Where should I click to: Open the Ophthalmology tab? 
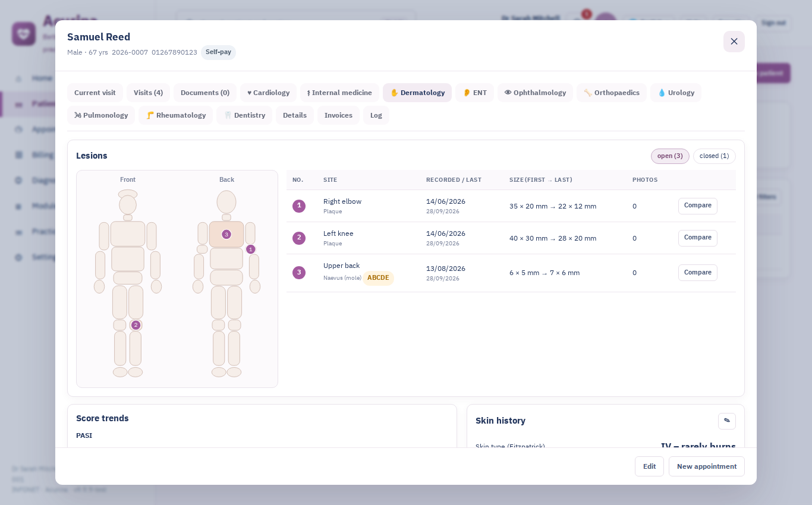point(535,93)
